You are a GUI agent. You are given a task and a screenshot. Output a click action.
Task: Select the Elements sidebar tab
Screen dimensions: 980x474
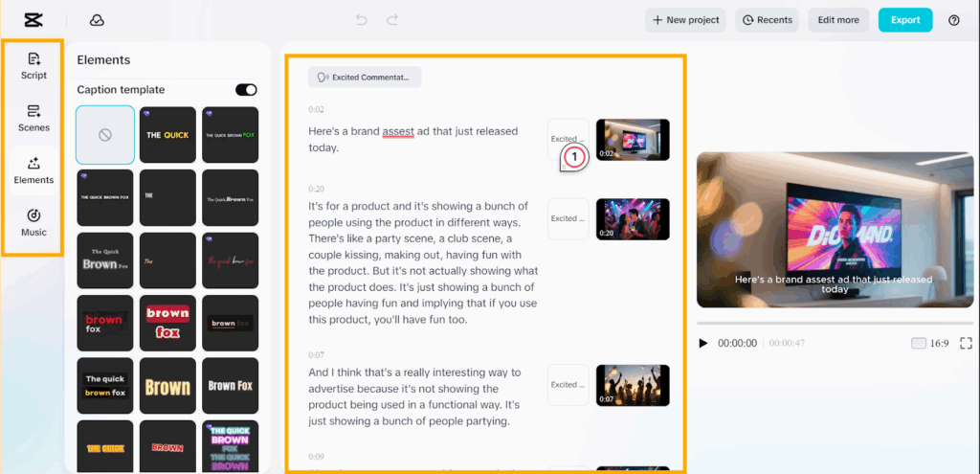[33, 170]
